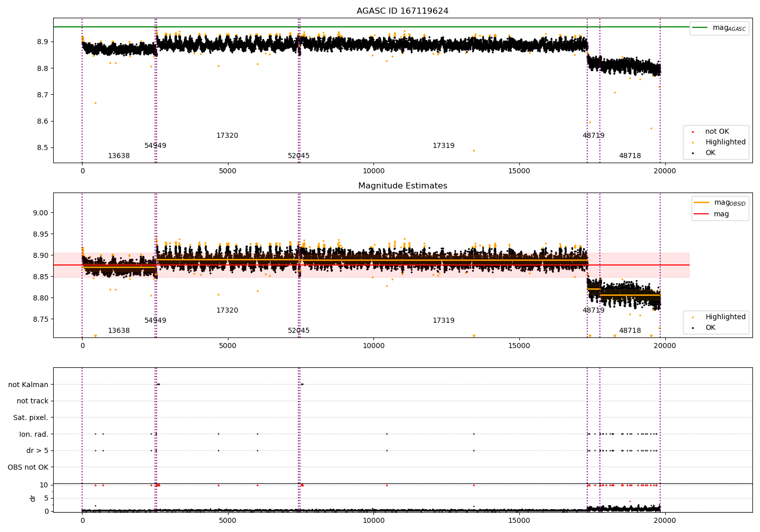Click observation label 48718 in top plot
This screenshot has height=532, width=760.
[630, 156]
